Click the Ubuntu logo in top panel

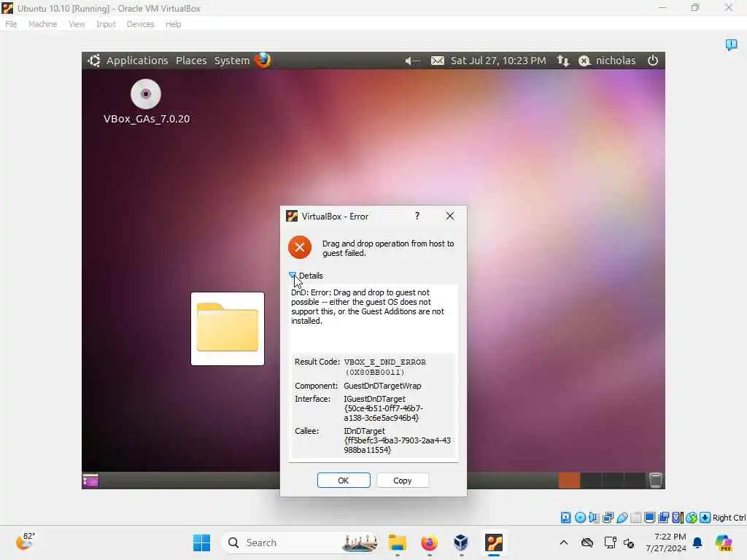[94, 61]
